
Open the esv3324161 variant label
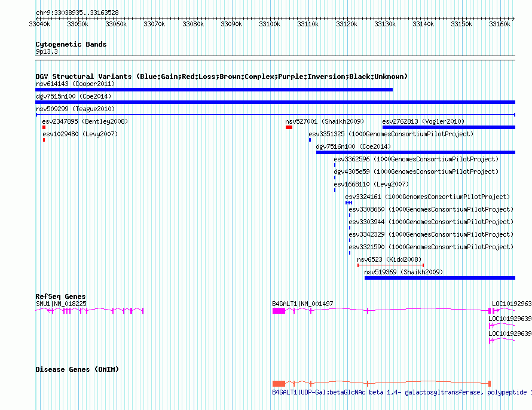(427, 197)
